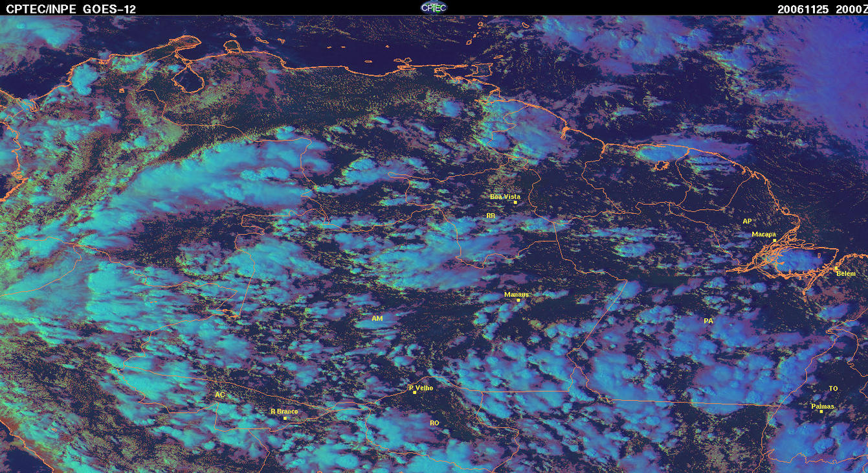The image size is (868, 473).
Task: Click the RO state label
Action: click(x=434, y=422)
